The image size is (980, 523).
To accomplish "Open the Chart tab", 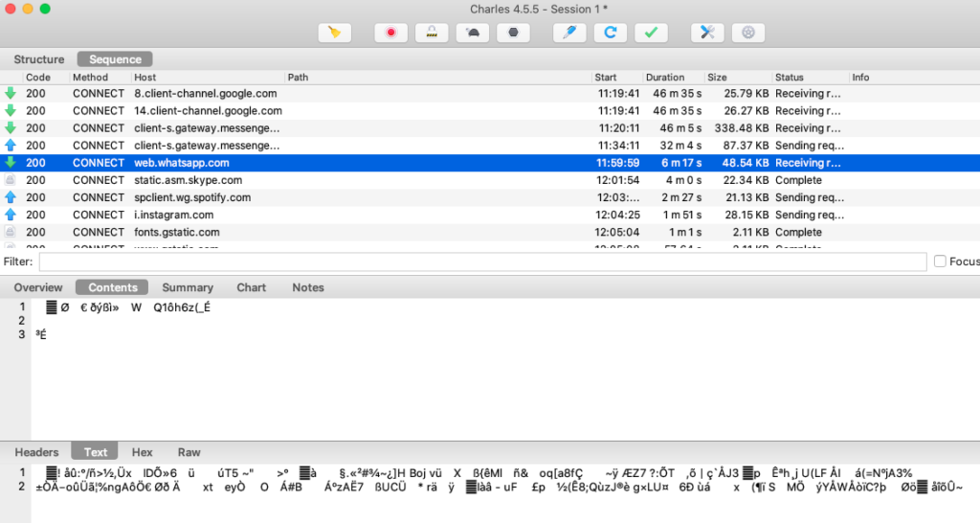I will tap(252, 287).
